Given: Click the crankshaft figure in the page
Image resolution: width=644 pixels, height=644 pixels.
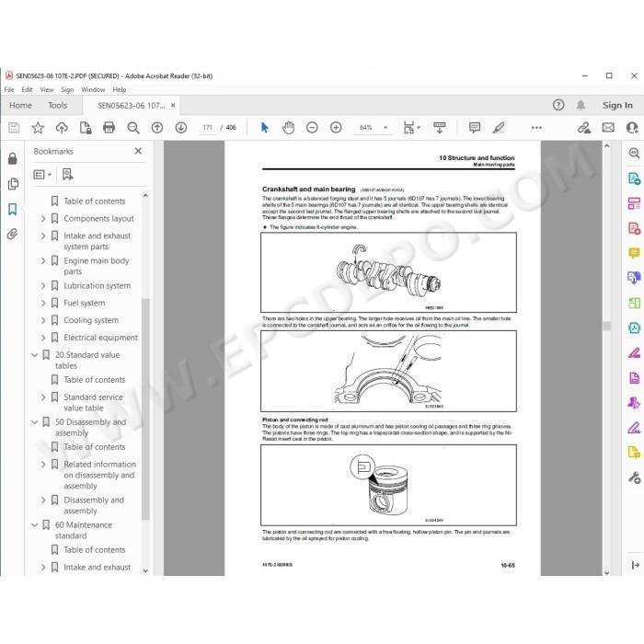Looking at the screenshot, I should click(388, 272).
